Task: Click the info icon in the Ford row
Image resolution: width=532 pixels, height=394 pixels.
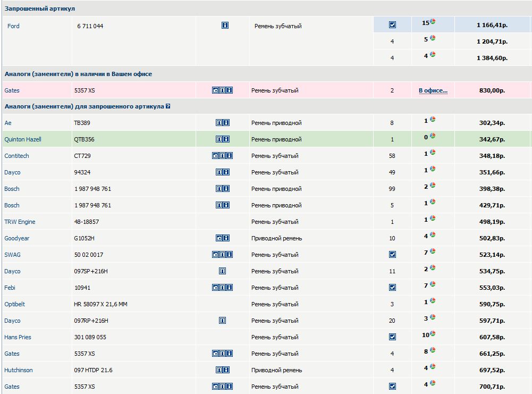Action: pos(225,25)
